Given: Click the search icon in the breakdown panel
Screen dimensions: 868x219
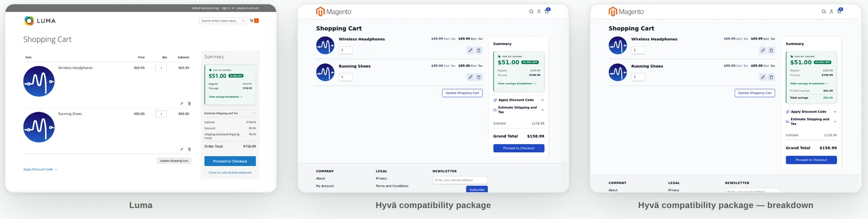Looking at the screenshot, I should pyautogui.click(x=824, y=11).
